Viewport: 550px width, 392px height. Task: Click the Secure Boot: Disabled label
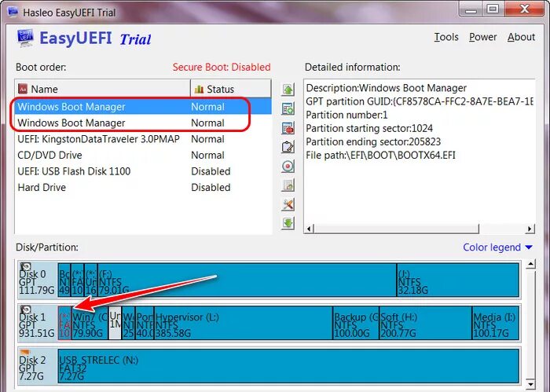point(222,67)
